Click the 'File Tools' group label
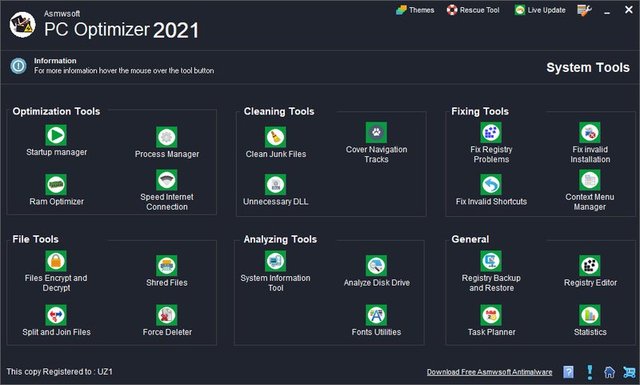The height and width of the screenshot is (385, 640). tap(36, 239)
